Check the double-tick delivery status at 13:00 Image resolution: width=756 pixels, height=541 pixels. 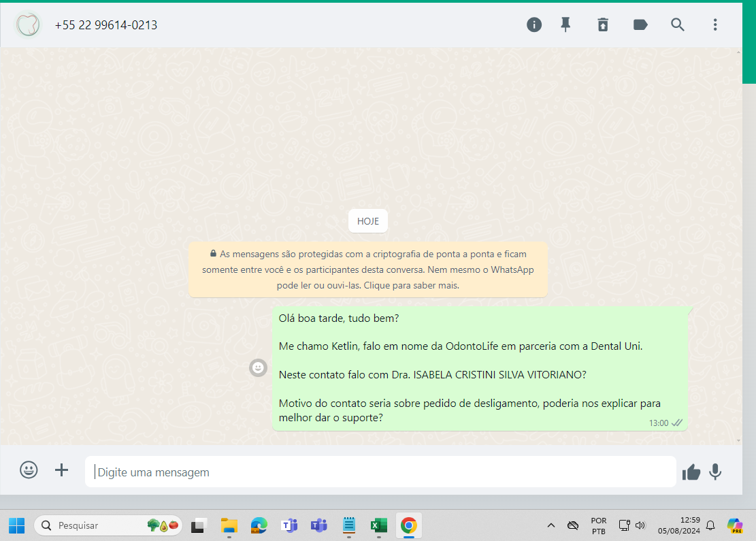677,423
